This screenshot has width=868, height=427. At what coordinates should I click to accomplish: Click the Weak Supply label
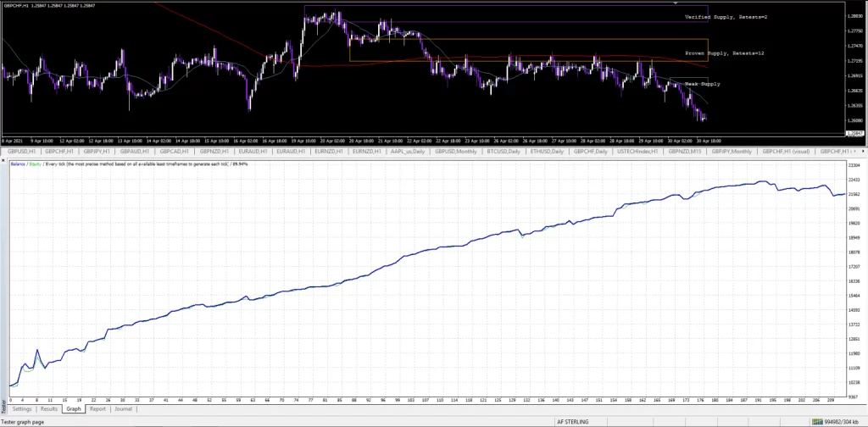(702, 84)
